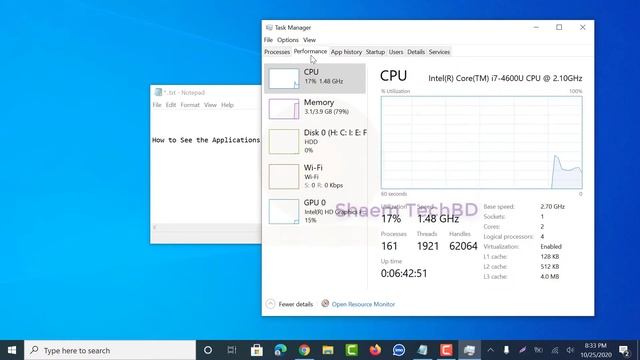Open the View menu in Task Manager
The image size is (640, 360).
tap(309, 40)
